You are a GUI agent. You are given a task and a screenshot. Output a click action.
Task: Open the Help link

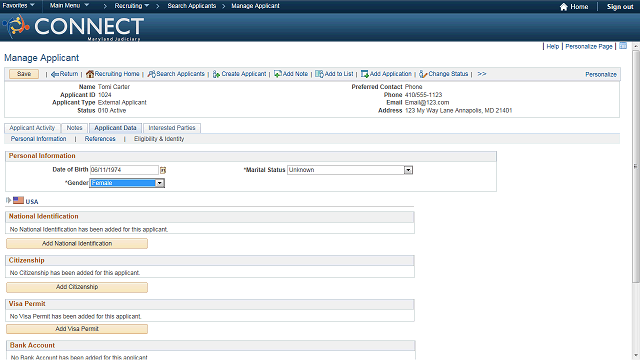point(553,47)
